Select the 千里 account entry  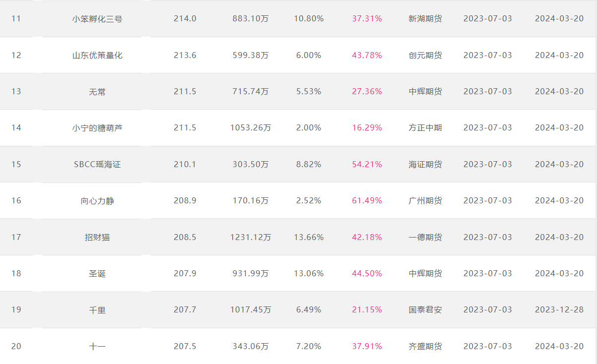97,310
